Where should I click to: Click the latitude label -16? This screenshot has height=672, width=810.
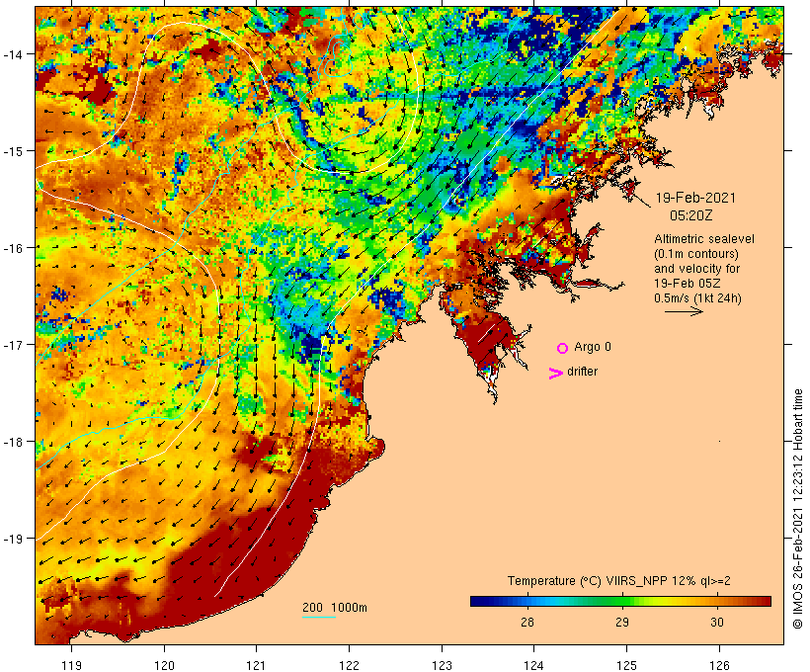(x=12, y=248)
